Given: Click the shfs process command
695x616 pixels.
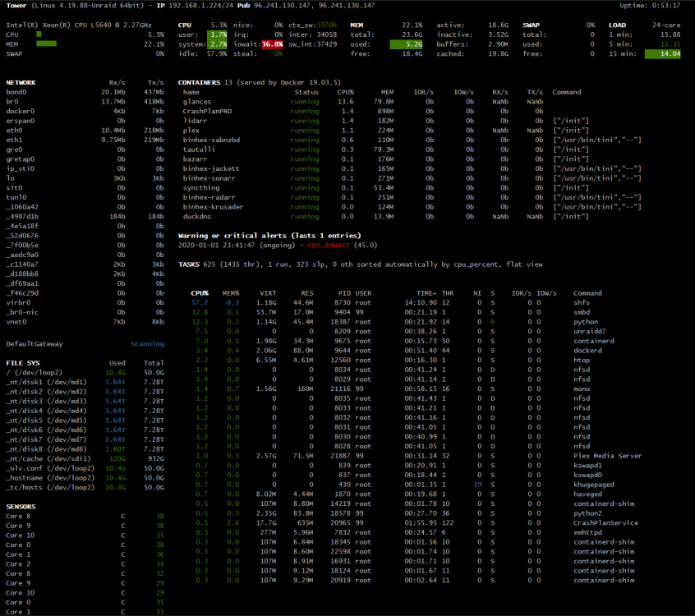Looking at the screenshot, I should [582, 303].
